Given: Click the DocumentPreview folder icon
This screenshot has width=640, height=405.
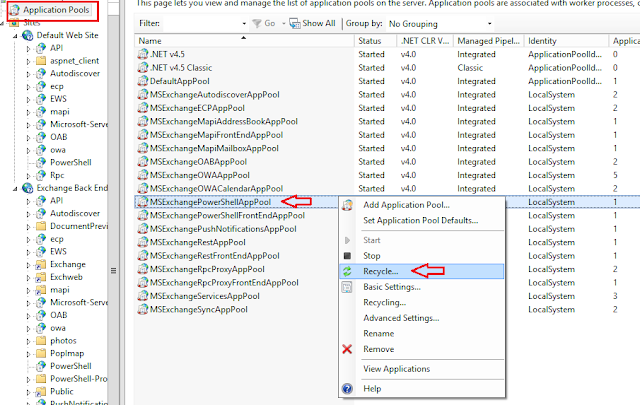Looking at the screenshot, I should coord(41,226).
